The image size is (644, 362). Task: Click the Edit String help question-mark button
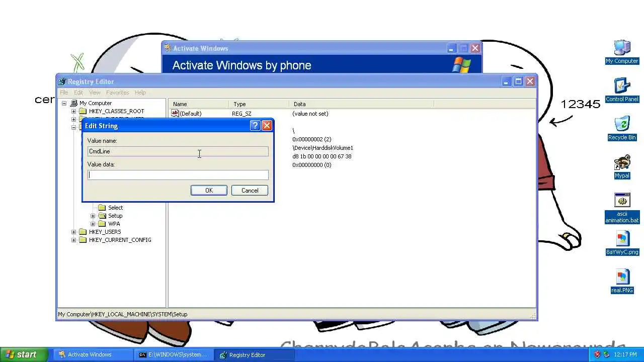coord(255,126)
